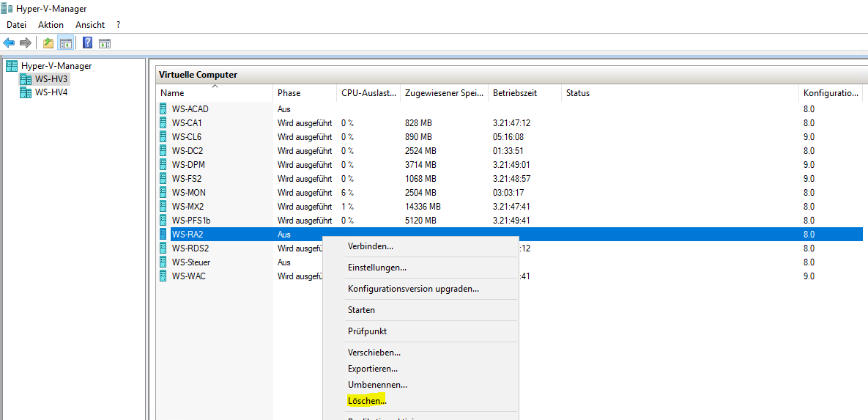
Task: Open the Datei menu
Action: click(17, 25)
